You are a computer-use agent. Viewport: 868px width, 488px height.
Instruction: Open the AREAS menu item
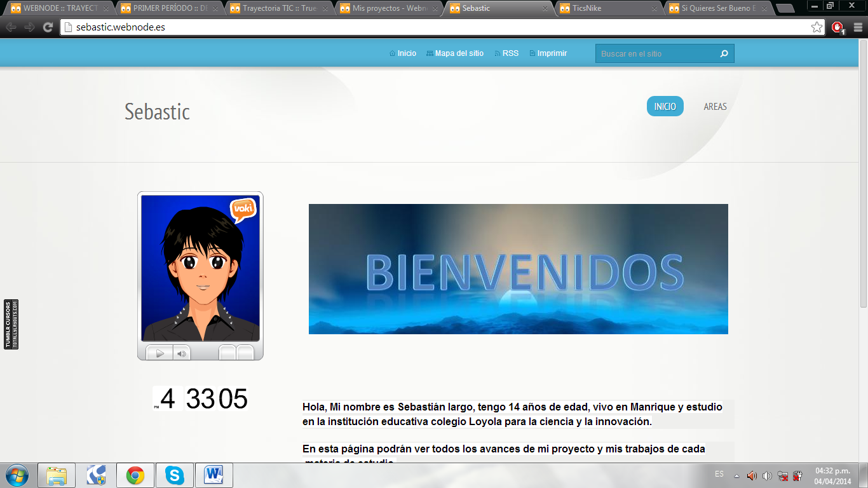coord(715,107)
